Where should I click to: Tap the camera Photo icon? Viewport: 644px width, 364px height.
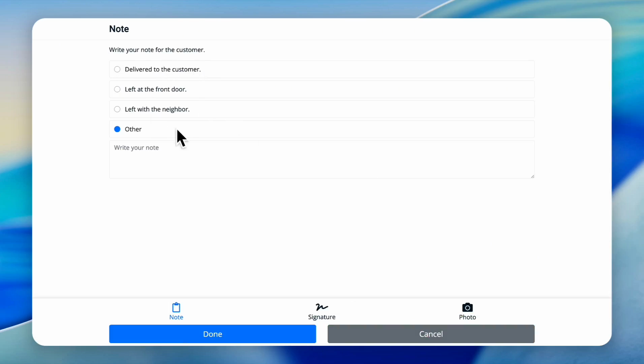coord(467,307)
